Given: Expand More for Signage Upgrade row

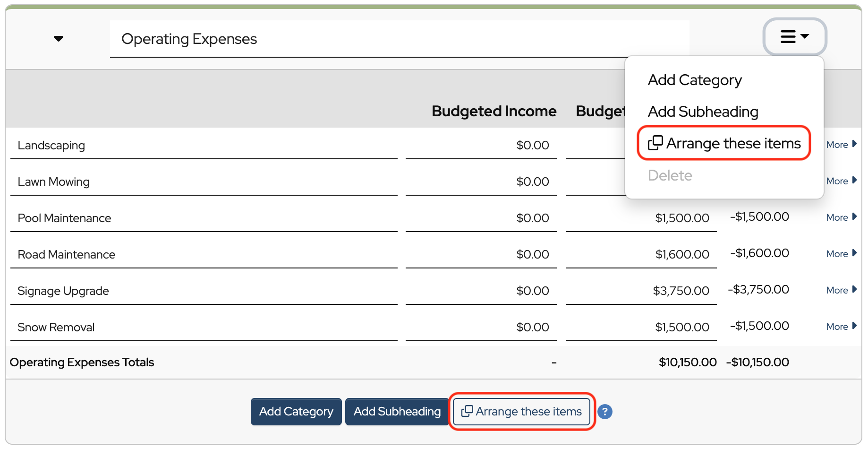Looking at the screenshot, I should click(x=841, y=290).
